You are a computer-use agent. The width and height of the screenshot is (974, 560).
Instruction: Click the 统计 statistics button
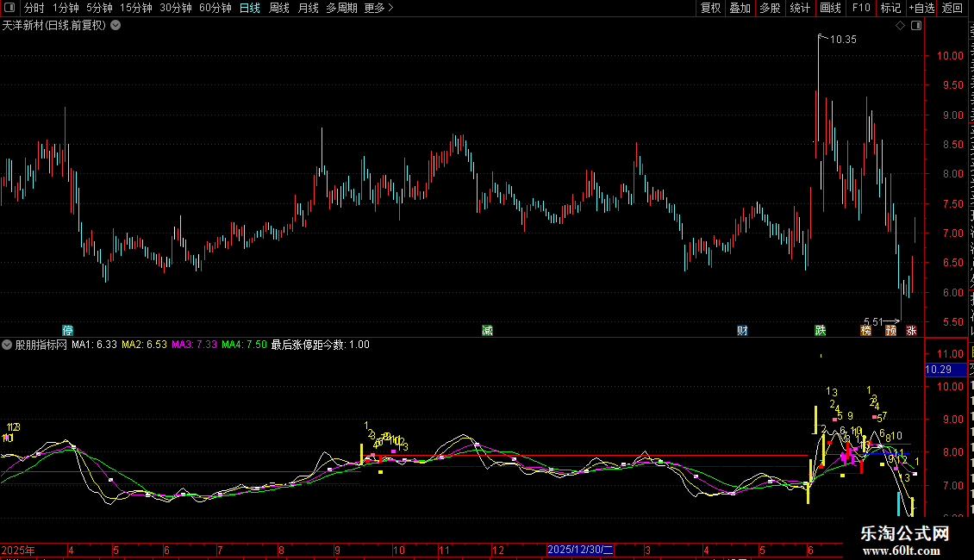tap(799, 8)
